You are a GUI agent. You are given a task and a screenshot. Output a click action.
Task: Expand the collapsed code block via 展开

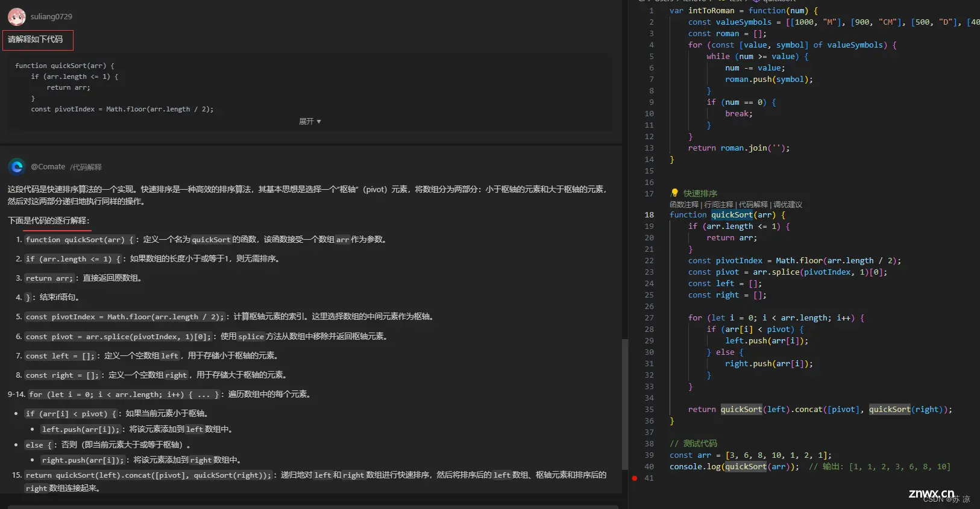(310, 122)
